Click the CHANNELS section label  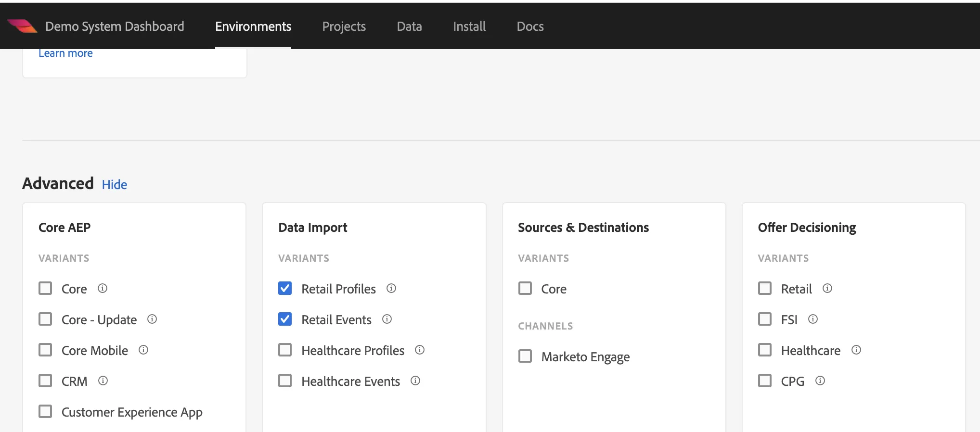tap(545, 326)
